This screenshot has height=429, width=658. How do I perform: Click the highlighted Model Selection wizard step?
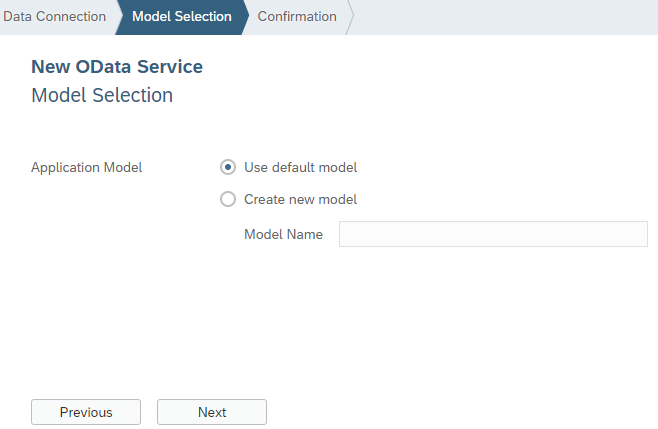click(x=181, y=17)
